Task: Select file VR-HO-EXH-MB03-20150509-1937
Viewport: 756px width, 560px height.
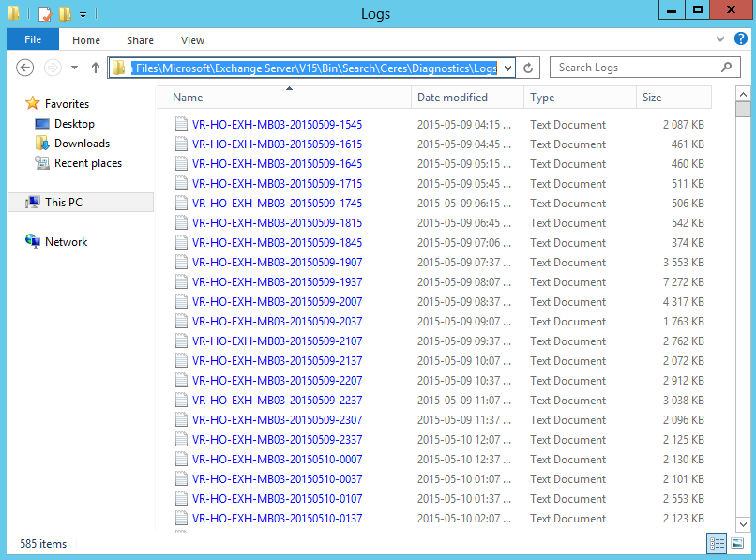Action: tap(278, 282)
